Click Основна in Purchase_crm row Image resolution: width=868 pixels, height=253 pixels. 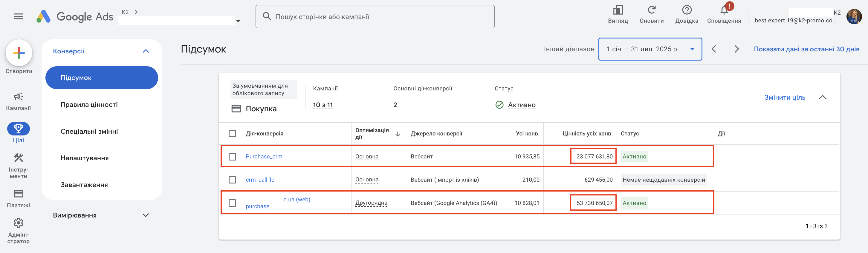(367, 156)
